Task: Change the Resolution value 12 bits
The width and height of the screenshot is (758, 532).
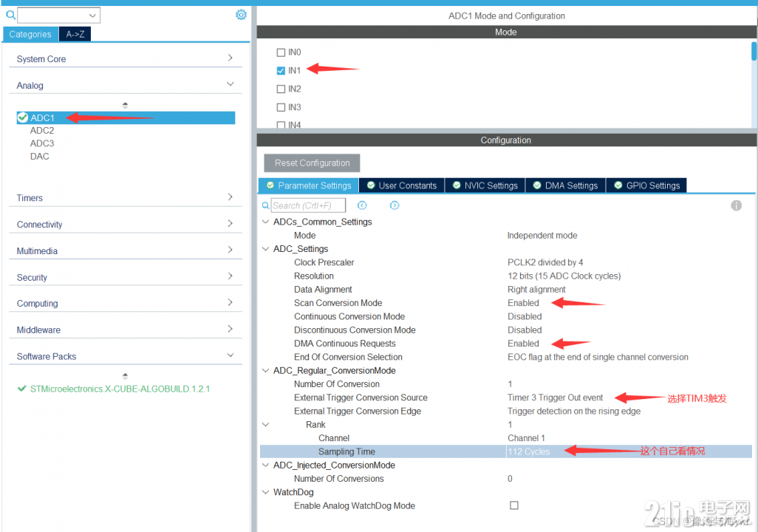Action: pyautogui.click(x=564, y=276)
